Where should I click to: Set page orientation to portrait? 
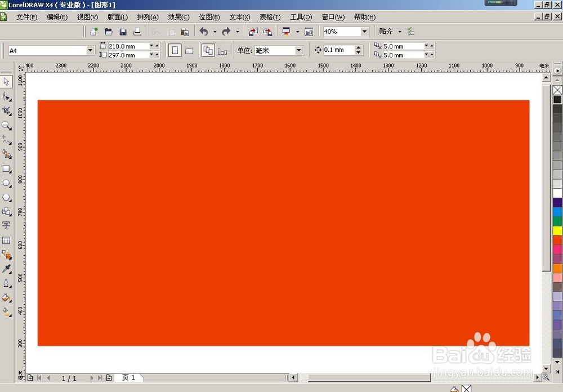(x=175, y=50)
